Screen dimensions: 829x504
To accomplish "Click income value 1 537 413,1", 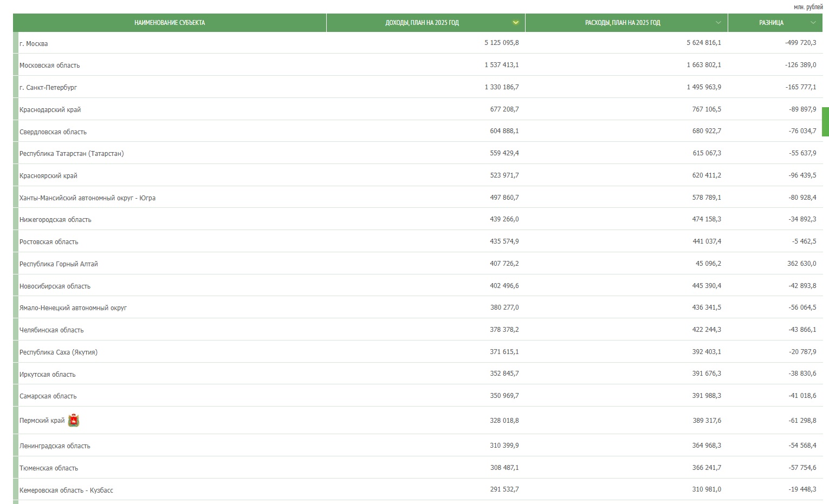I will coord(501,65).
